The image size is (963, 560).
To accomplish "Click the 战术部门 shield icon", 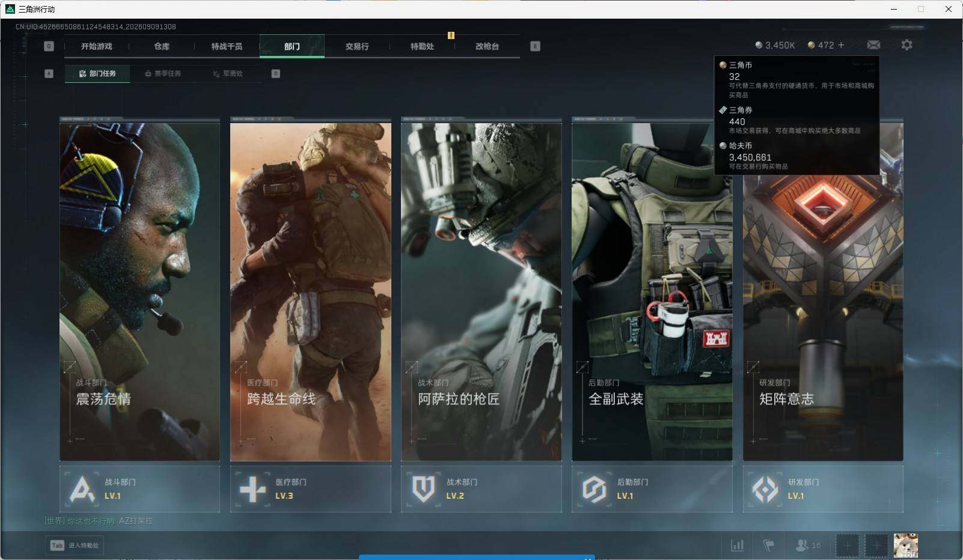I will [423, 489].
